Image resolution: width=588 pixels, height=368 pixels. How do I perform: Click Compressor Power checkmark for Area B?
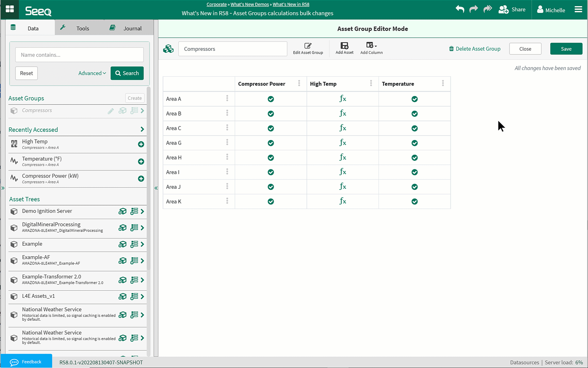click(x=271, y=114)
